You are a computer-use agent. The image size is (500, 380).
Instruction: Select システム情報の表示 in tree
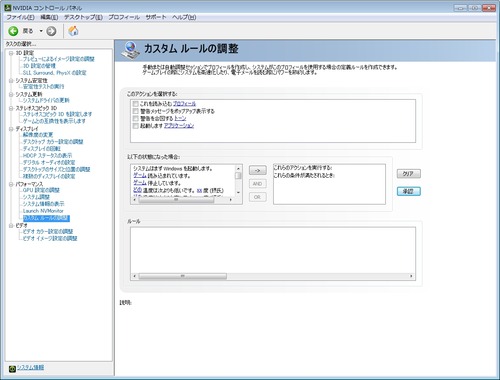[43, 204]
